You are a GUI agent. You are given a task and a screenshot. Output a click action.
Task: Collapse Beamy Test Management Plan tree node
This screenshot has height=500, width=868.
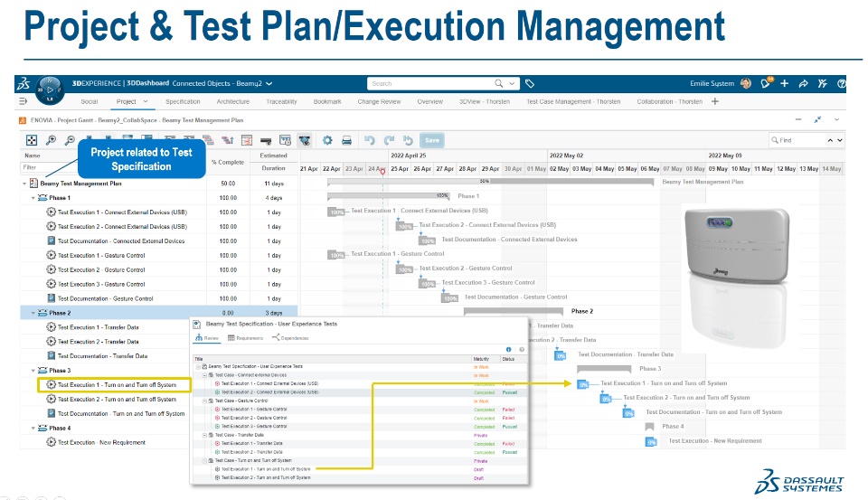24,184
